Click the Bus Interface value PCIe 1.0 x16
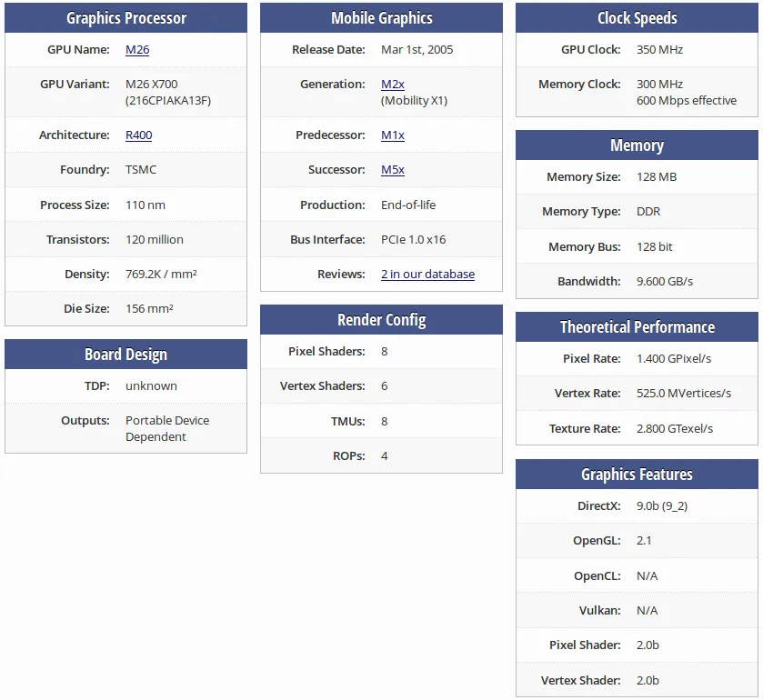Image resolution: width=763 pixels, height=700 pixels. [413, 240]
